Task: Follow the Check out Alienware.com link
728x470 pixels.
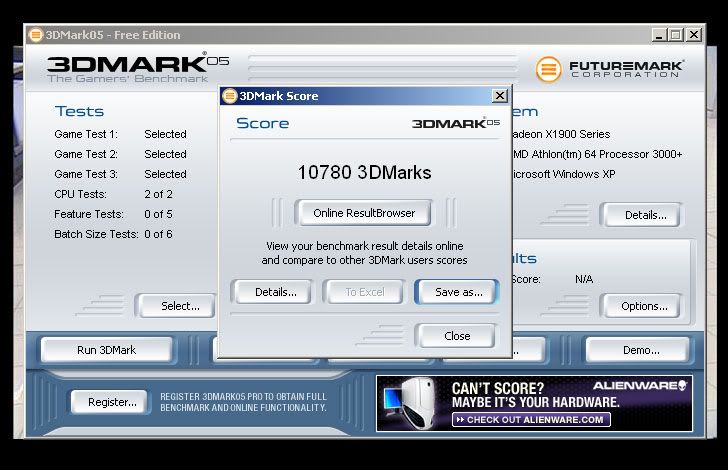Action: click(531, 420)
